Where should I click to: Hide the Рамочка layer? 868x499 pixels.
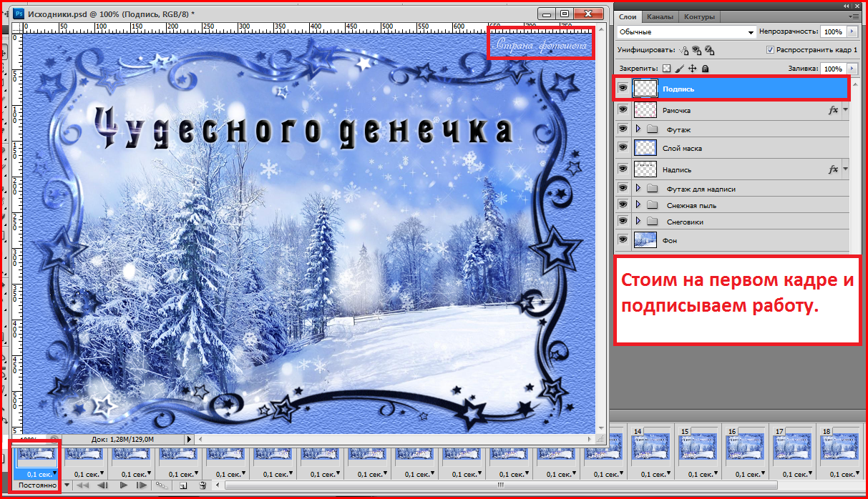[623, 109]
